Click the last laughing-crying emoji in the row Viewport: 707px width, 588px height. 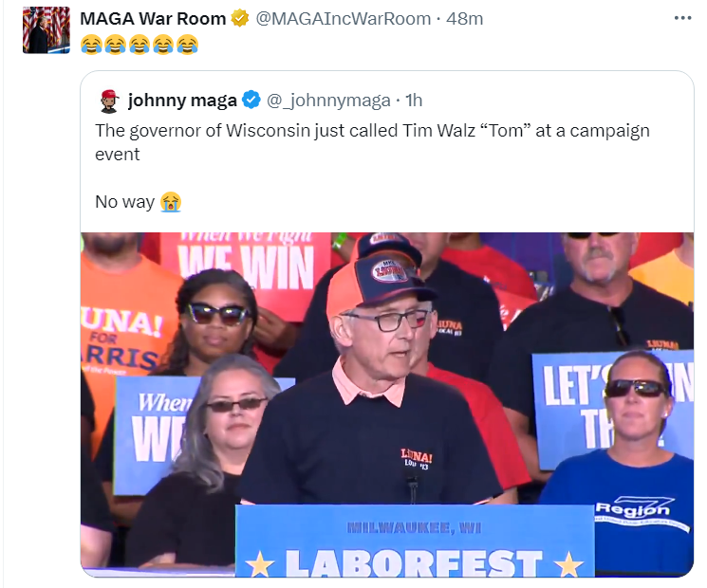[x=187, y=45]
